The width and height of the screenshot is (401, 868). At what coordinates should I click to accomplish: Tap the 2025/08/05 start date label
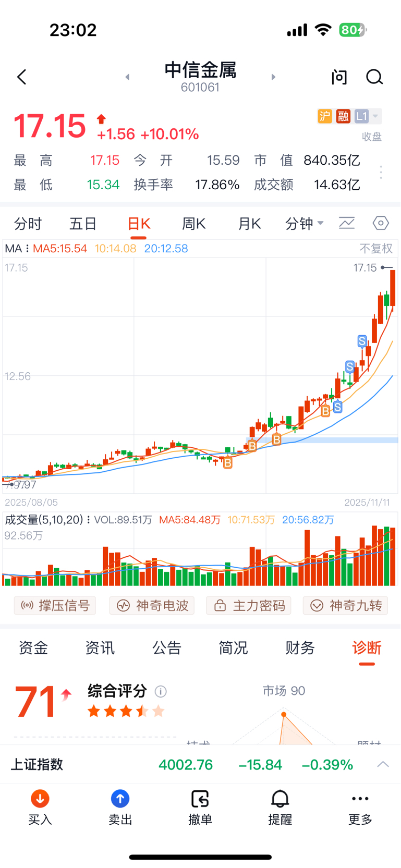point(31,503)
